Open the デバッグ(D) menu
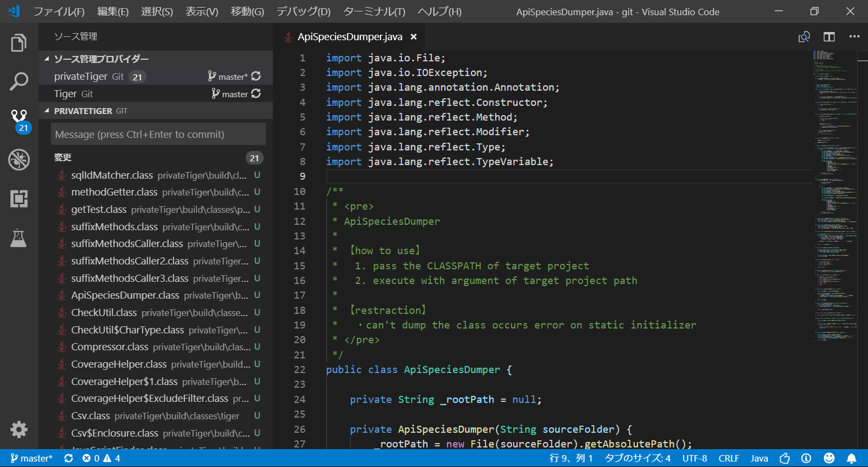Screen dimensions: 868x467 pos(303,11)
